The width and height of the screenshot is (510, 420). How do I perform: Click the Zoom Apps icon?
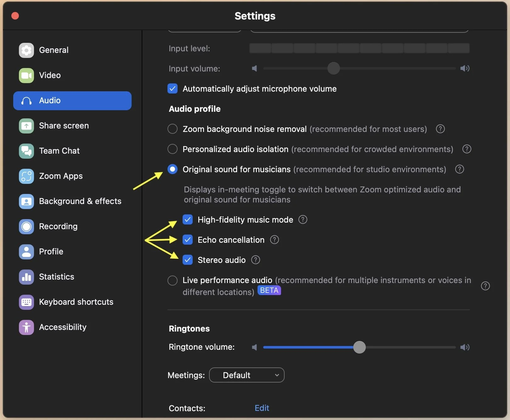click(26, 176)
